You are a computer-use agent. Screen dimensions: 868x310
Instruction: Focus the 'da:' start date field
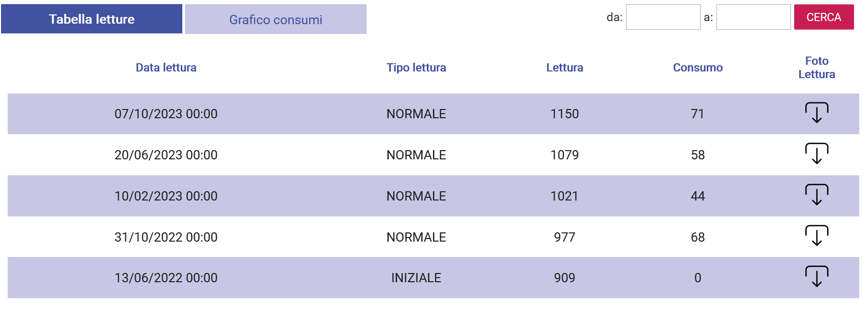pyautogui.click(x=663, y=17)
